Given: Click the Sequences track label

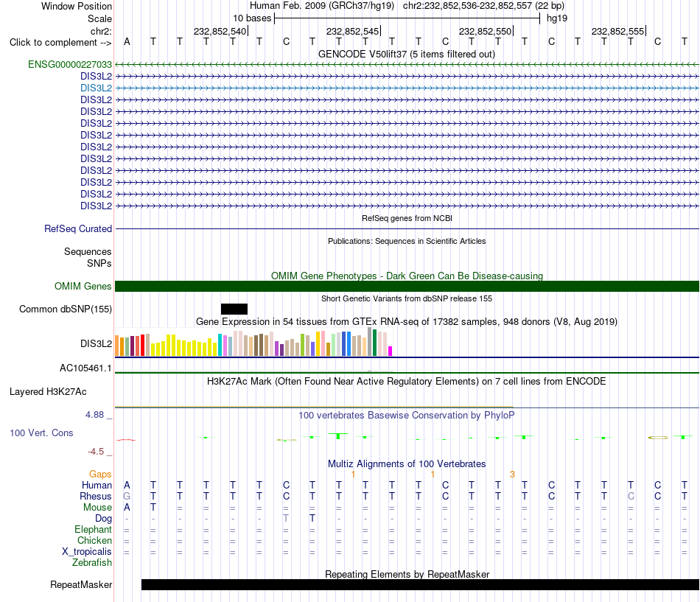Looking at the screenshot, I should click(x=88, y=252).
